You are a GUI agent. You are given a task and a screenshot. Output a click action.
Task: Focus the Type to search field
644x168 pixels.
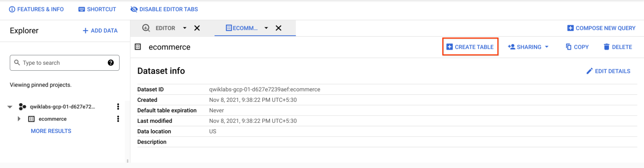pyautogui.click(x=65, y=63)
